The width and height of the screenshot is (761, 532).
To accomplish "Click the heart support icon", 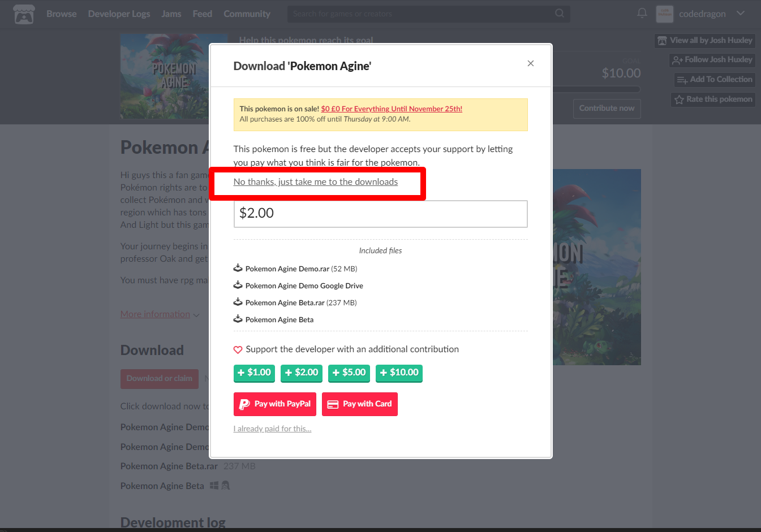I will pos(238,350).
